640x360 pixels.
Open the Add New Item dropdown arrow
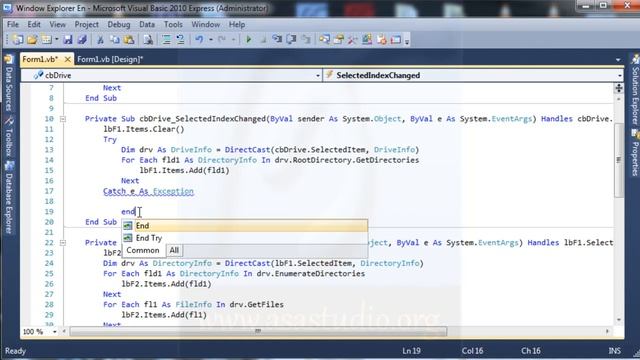56,40
